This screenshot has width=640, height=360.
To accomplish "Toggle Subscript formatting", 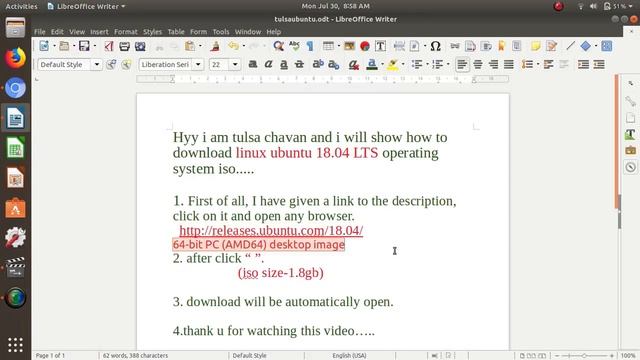I will pos(333,64).
